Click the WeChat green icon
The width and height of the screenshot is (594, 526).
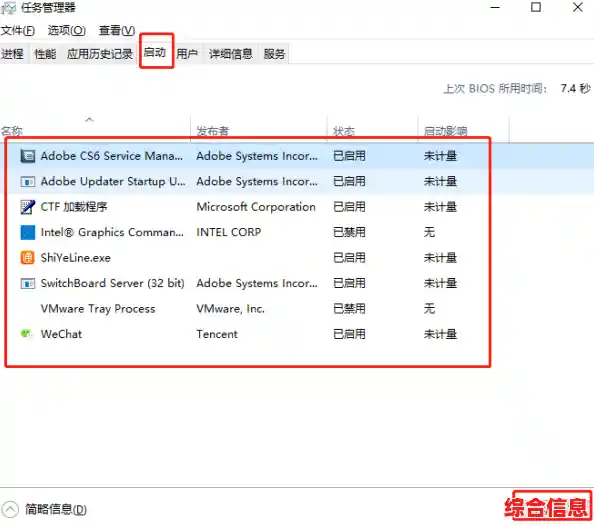pos(27,333)
